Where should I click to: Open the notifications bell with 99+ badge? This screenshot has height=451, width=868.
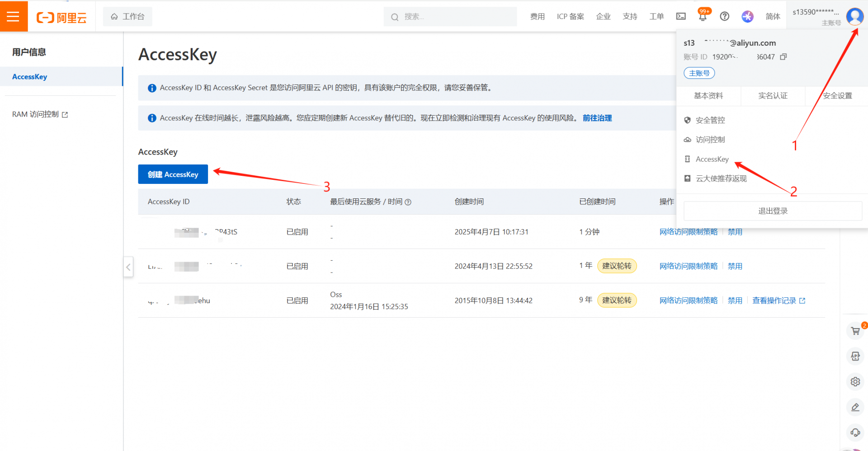[703, 16]
